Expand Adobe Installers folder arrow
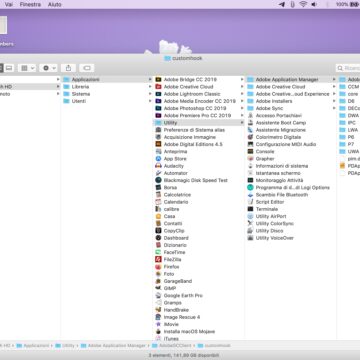360x360 pixels. (334, 101)
